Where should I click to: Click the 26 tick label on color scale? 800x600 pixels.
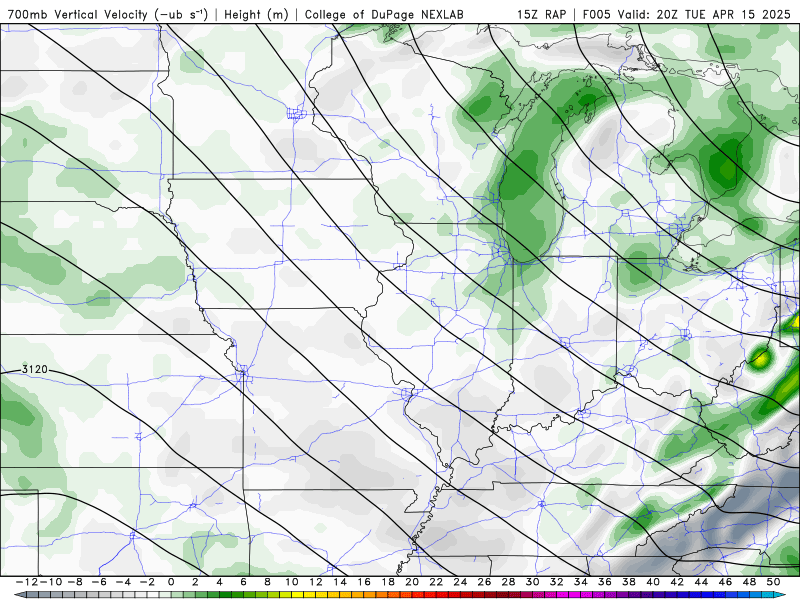[x=484, y=582]
